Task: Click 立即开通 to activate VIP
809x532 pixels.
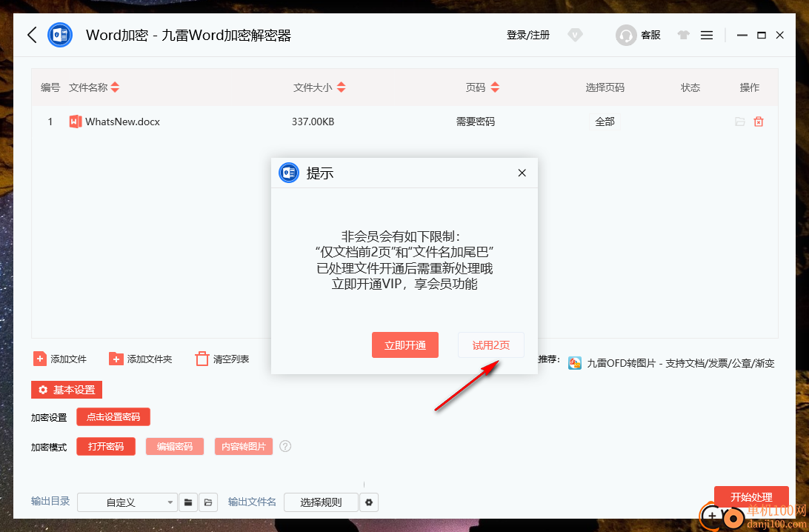Action: click(405, 345)
